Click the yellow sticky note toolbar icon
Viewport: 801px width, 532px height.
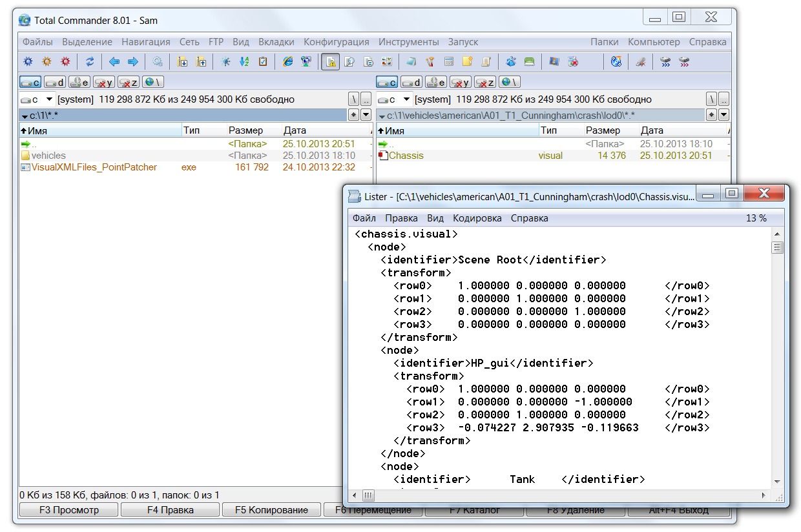pyautogui.click(x=467, y=62)
